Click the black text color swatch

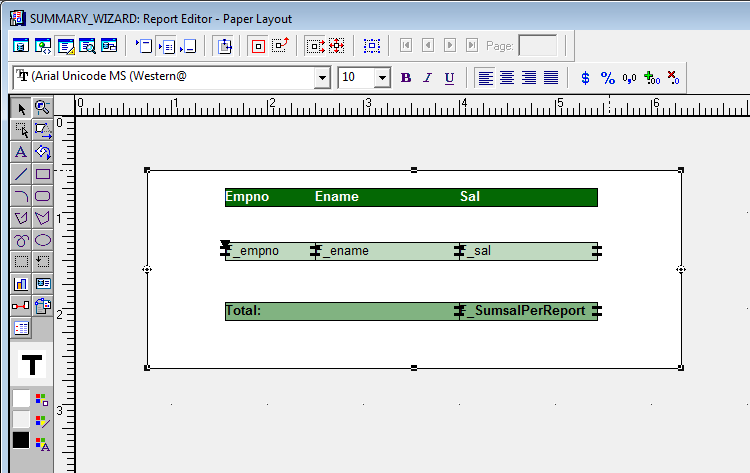[x=21, y=440]
